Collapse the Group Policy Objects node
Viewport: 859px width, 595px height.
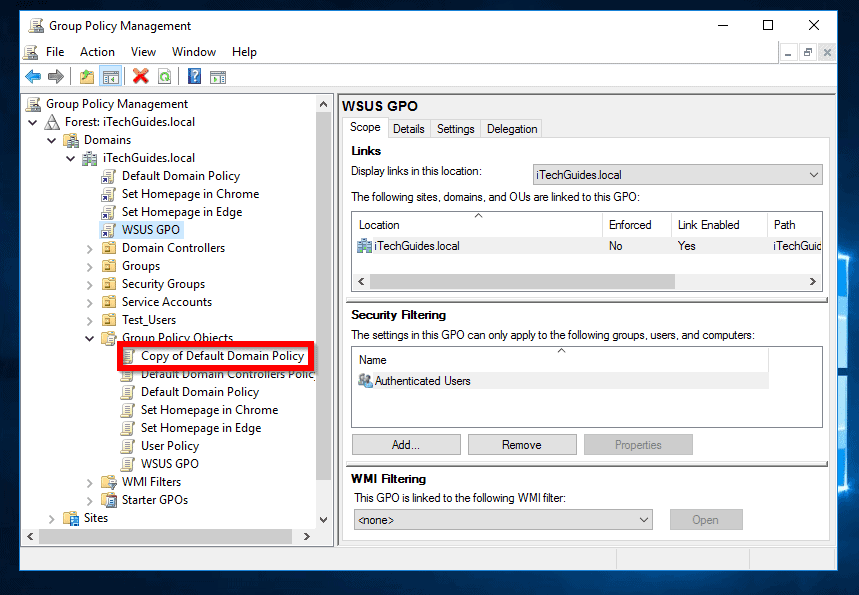click(90, 338)
